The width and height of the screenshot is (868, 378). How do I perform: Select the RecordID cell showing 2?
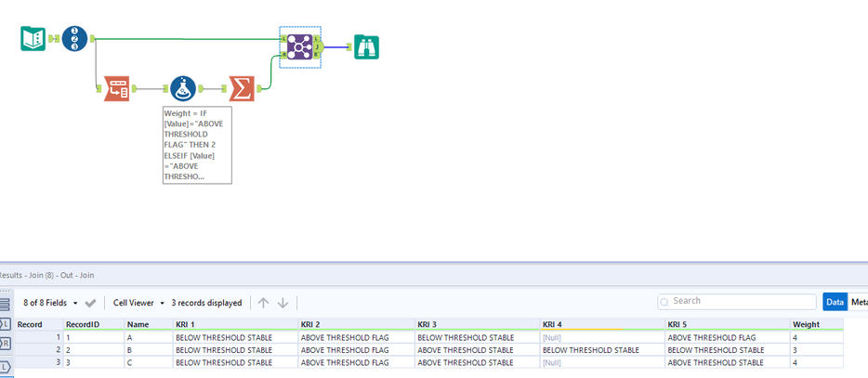pyautogui.click(x=94, y=350)
